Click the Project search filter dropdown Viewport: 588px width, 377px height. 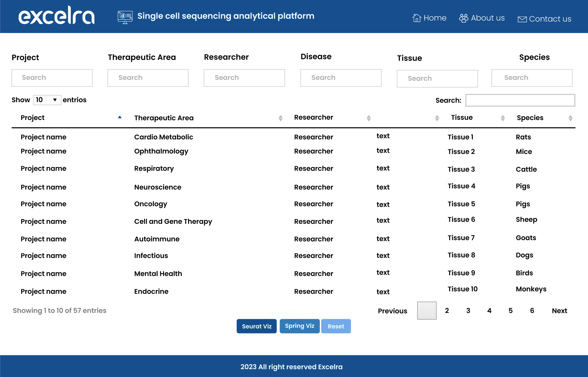click(52, 78)
